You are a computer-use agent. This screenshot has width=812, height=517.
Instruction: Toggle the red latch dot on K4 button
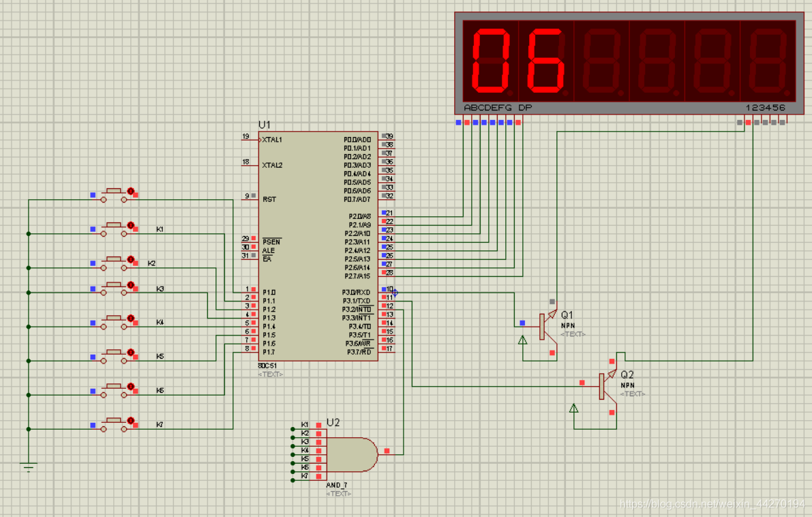pyautogui.click(x=130, y=319)
